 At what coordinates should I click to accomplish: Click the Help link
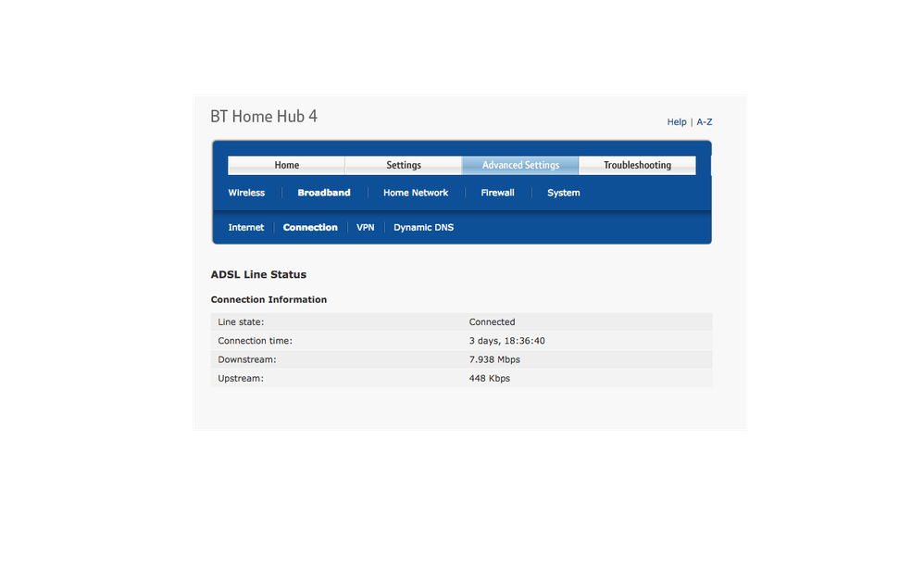677,122
